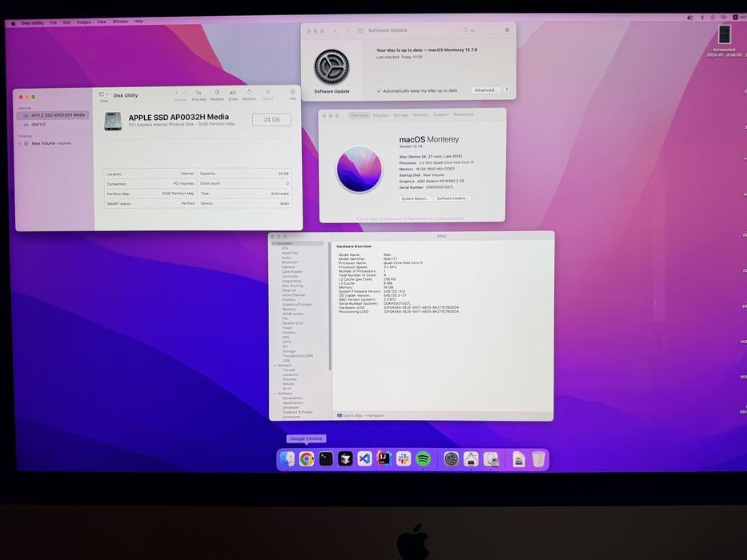Open the Edit menu in the menu bar
The width and height of the screenshot is (747, 560).
click(66, 22)
